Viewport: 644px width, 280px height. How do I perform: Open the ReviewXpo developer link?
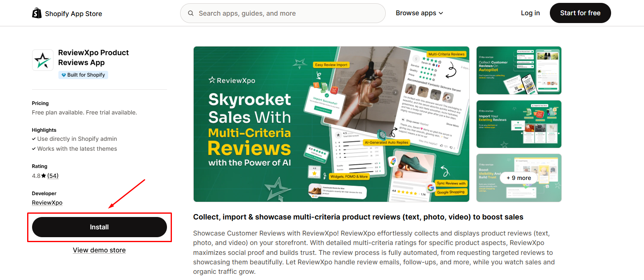click(47, 203)
